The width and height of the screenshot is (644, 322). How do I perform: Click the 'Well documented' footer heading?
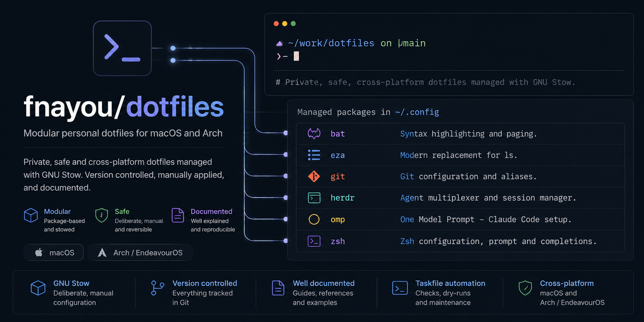tap(324, 283)
